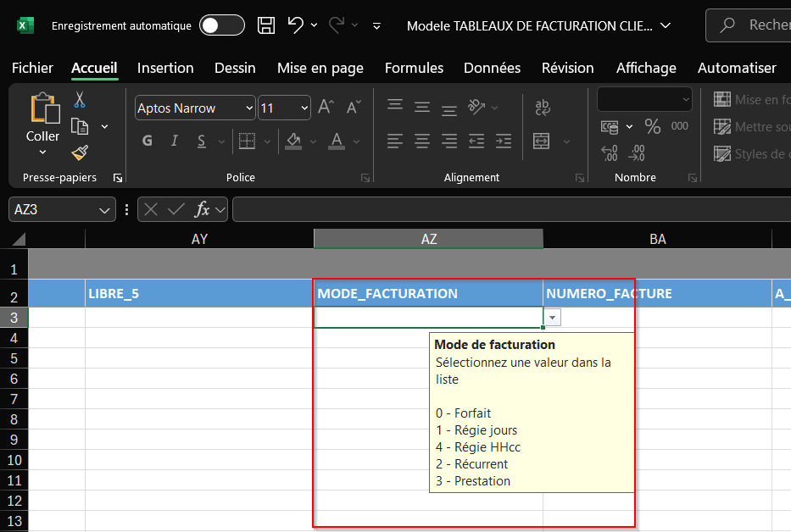Apply bold with the G icon
This screenshot has height=532, width=791.
click(x=148, y=141)
